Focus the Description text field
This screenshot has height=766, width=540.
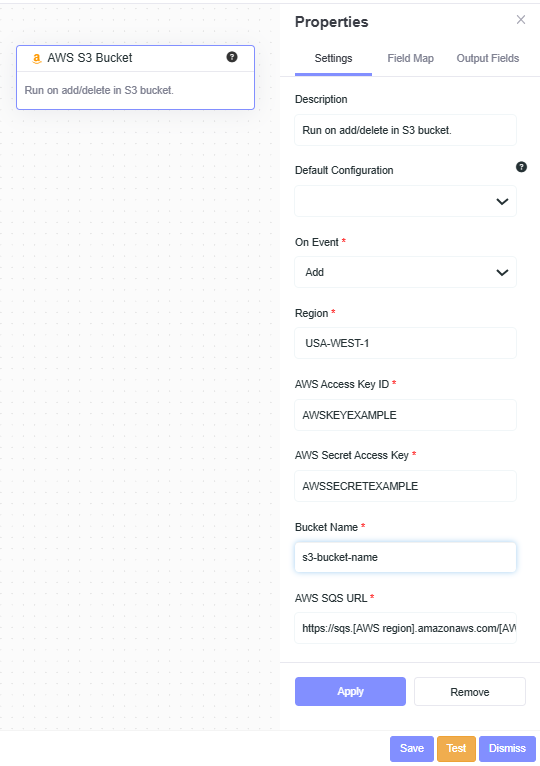coord(405,130)
